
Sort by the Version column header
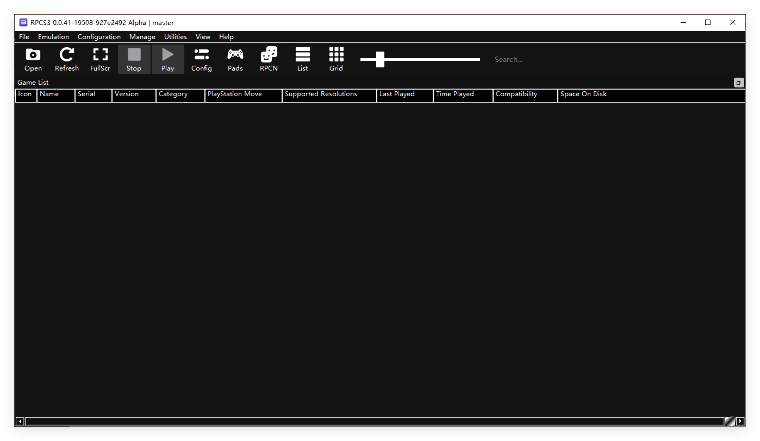click(x=134, y=94)
